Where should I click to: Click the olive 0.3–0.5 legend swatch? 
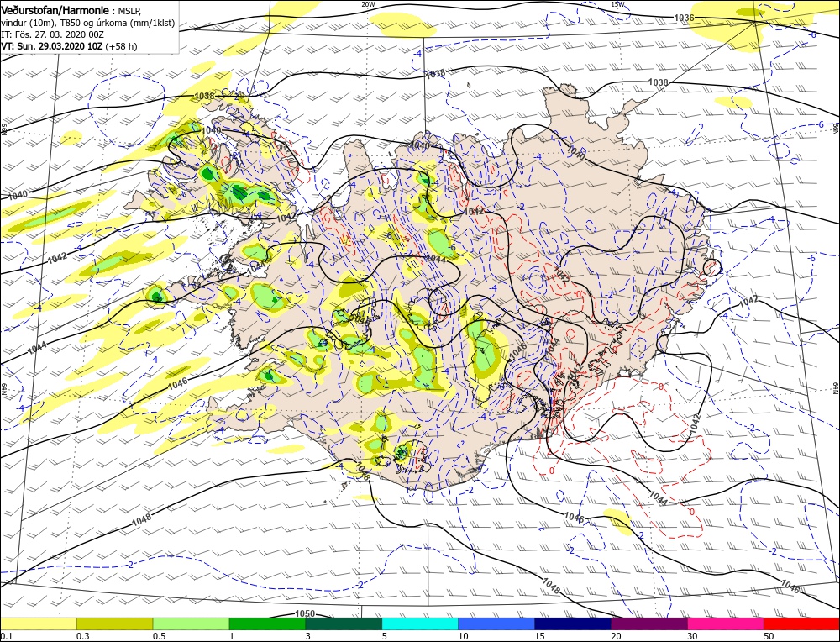click(114, 624)
